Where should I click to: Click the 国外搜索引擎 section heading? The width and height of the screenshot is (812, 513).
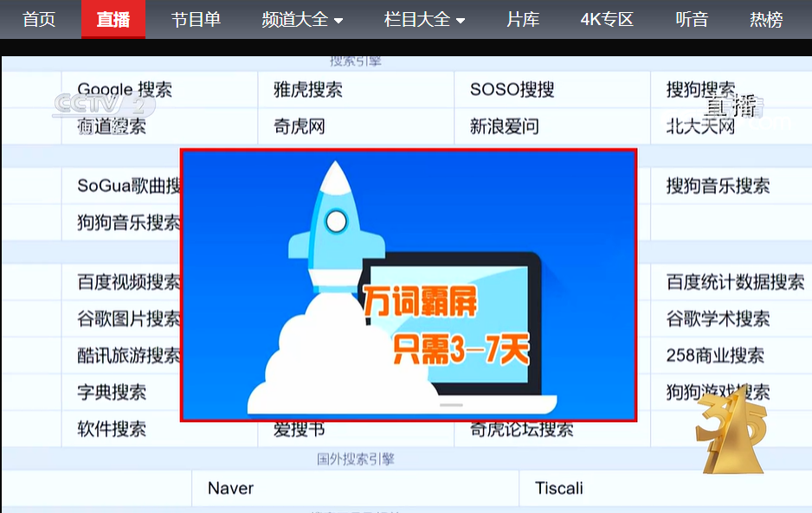pyautogui.click(x=356, y=459)
